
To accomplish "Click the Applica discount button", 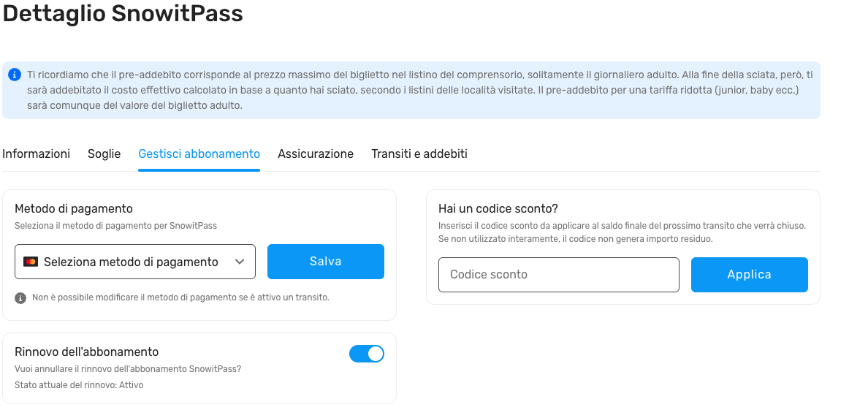I will pos(749,275).
